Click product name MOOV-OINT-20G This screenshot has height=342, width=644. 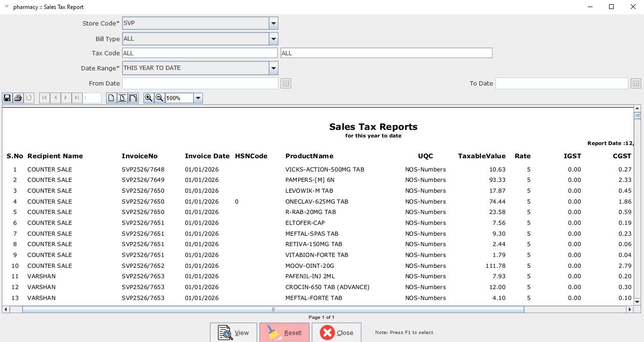click(310, 266)
